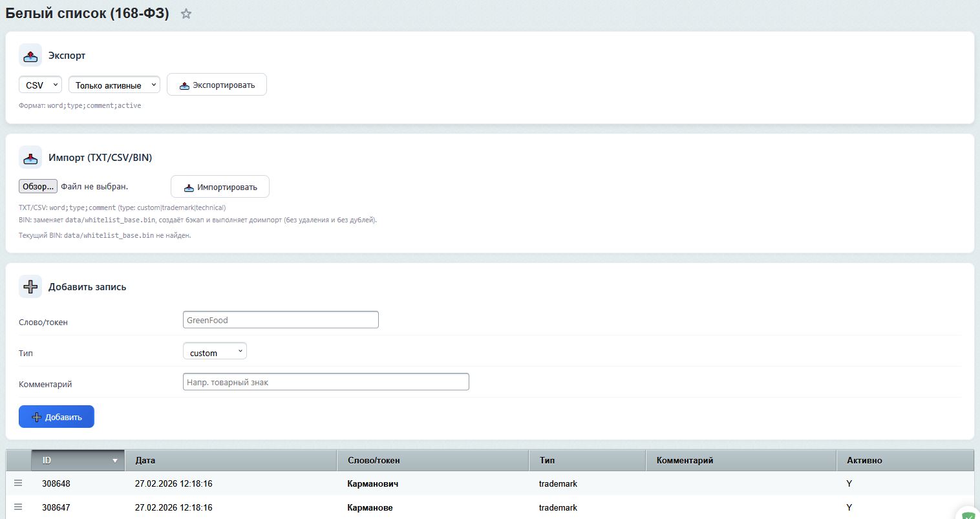The width and height of the screenshot is (980, 519).
Task: Click the Import section icon
Action: [30, 157]
